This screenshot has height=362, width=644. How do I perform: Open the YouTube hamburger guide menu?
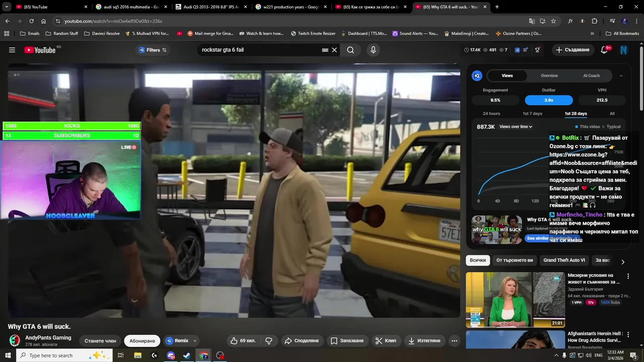pyautogui.click(x=12, y=50)
